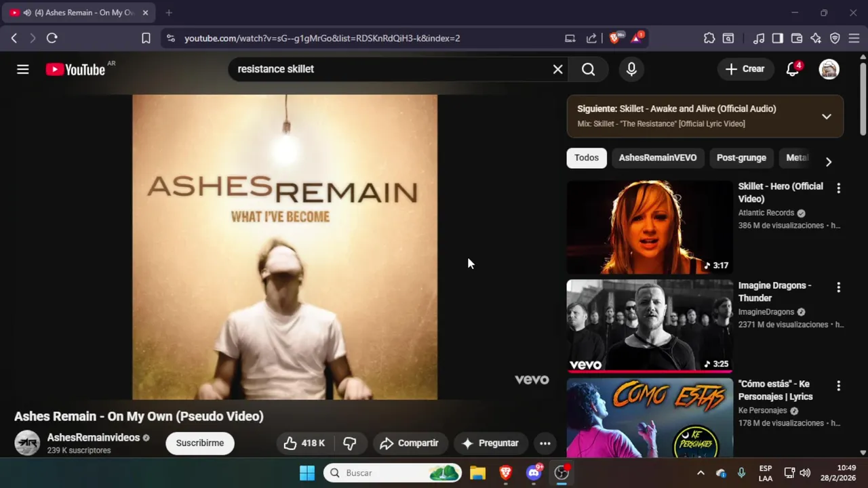Open the ImagineDragons channel link
Image resolution: width=868 pixels, height=488 pixels.
766,312
